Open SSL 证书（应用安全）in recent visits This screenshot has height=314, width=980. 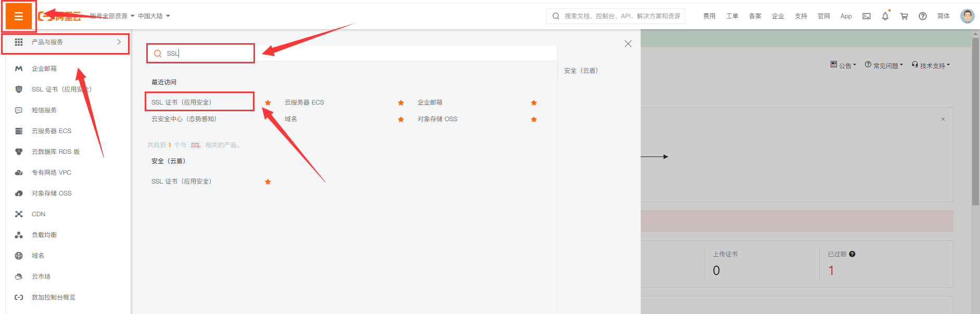pos(182,102)
